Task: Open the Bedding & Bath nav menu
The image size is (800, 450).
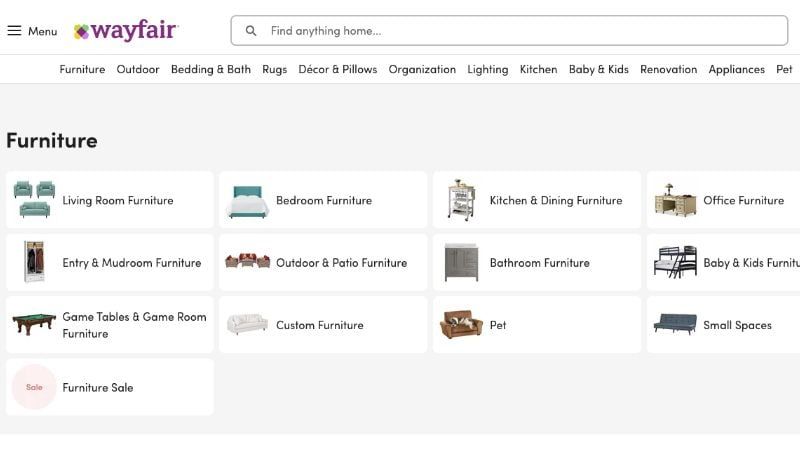Action: point(211,69)
